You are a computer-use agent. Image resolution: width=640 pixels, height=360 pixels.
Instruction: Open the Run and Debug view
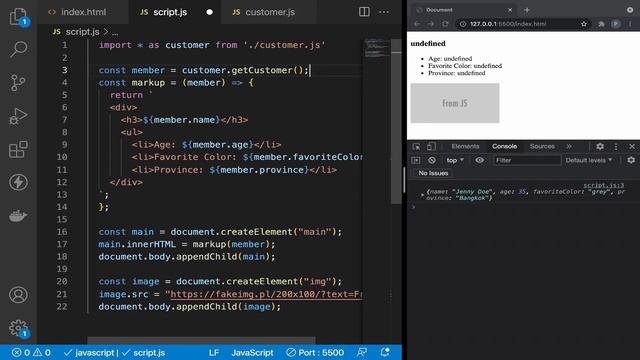(18, 116)
